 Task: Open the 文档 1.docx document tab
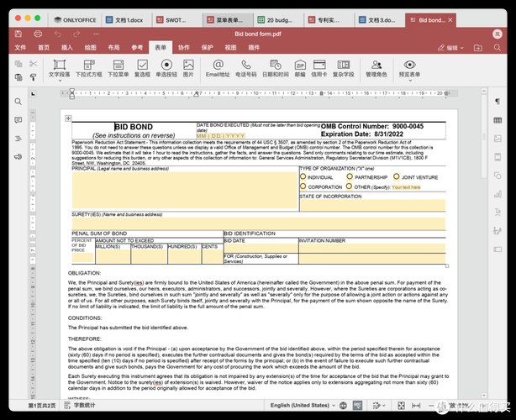[x=109, y=18]
